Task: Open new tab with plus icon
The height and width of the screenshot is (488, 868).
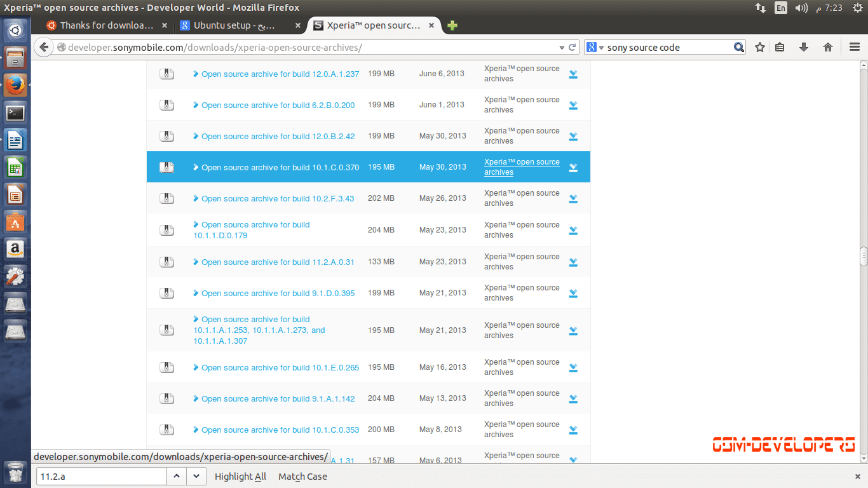Action: 452,25
